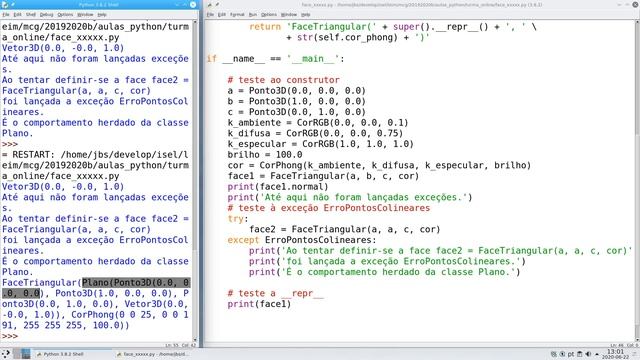Click 'except ErroPontosColineares:' line
Viewport: 640px width, 360px height.
tap(302, 240)
